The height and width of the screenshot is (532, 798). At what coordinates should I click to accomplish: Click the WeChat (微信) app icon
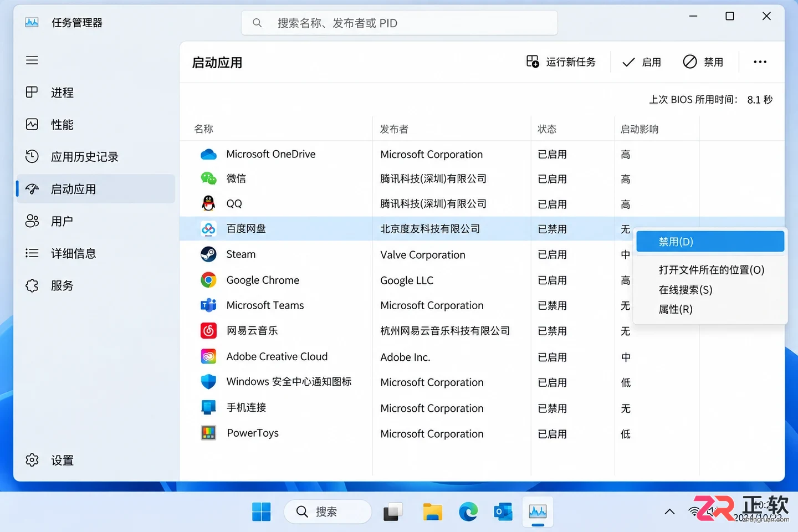208,178
